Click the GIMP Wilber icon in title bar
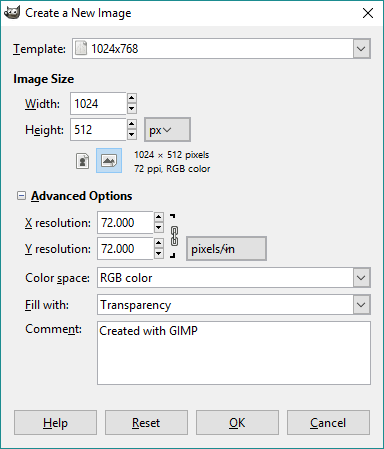Screen dimensions: 384x449 [x=12, y=13]
